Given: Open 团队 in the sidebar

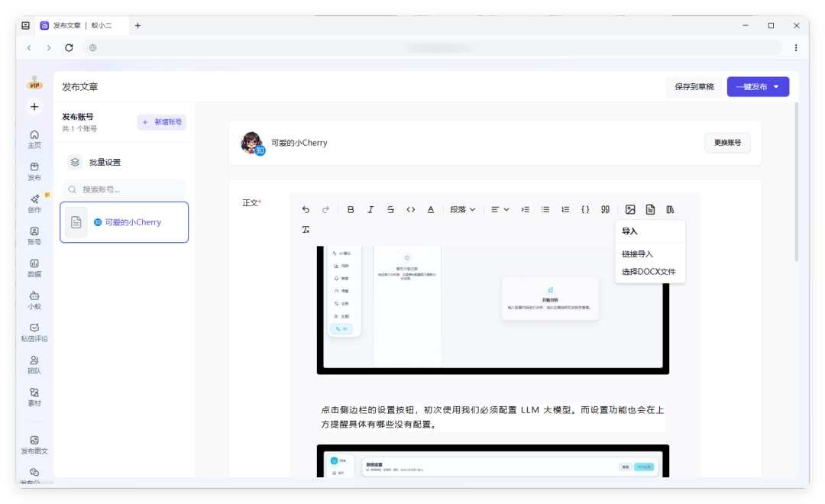Looking at the screenshot, I should tap(34, 364).
